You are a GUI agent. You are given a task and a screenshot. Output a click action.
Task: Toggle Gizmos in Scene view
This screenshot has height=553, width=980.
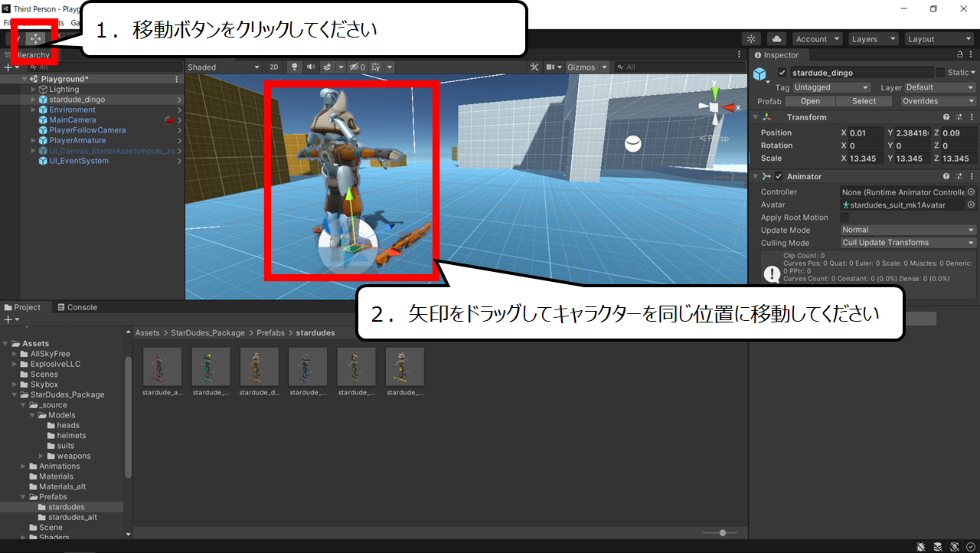[581, 67]
